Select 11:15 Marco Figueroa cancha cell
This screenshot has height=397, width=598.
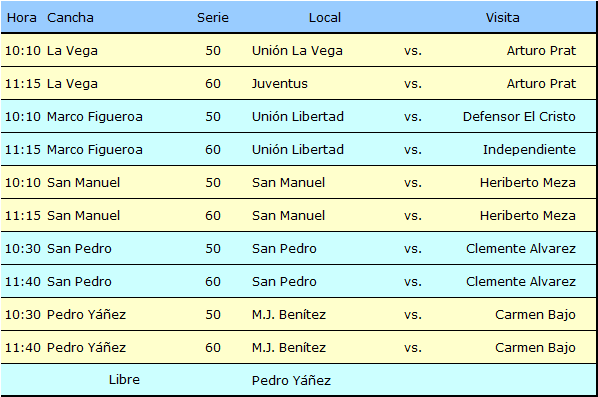tap(95, 149)
